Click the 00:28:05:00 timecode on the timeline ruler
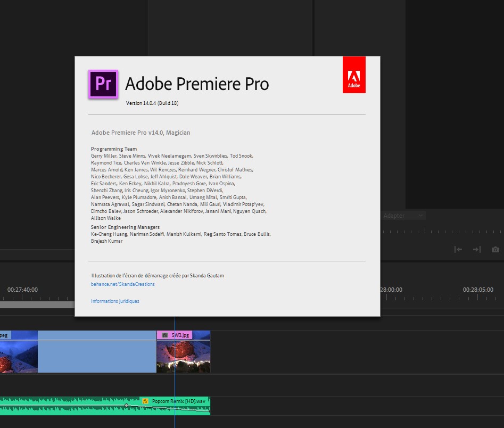504x428 pixels. (478, 290)
